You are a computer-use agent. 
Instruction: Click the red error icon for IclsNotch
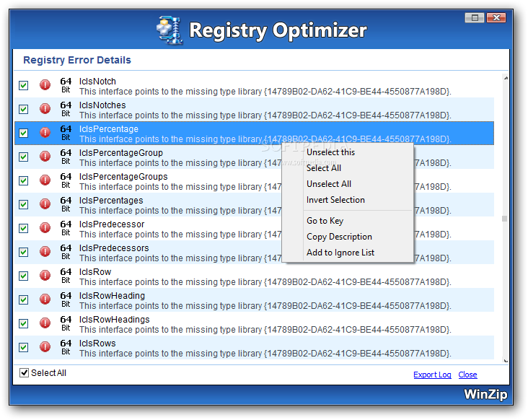45,85
